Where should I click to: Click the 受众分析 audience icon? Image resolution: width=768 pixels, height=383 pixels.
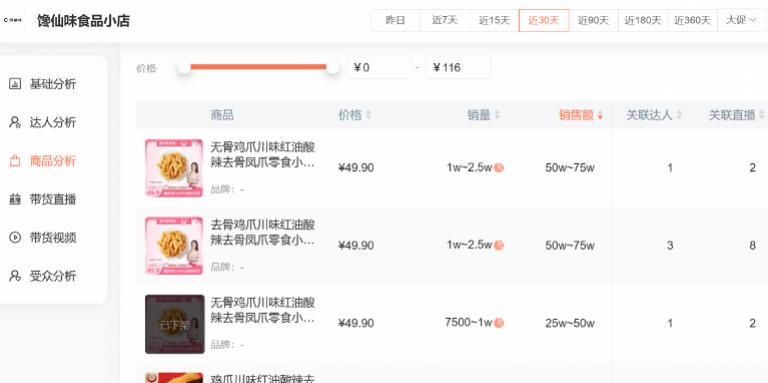[x=15, y=276]
